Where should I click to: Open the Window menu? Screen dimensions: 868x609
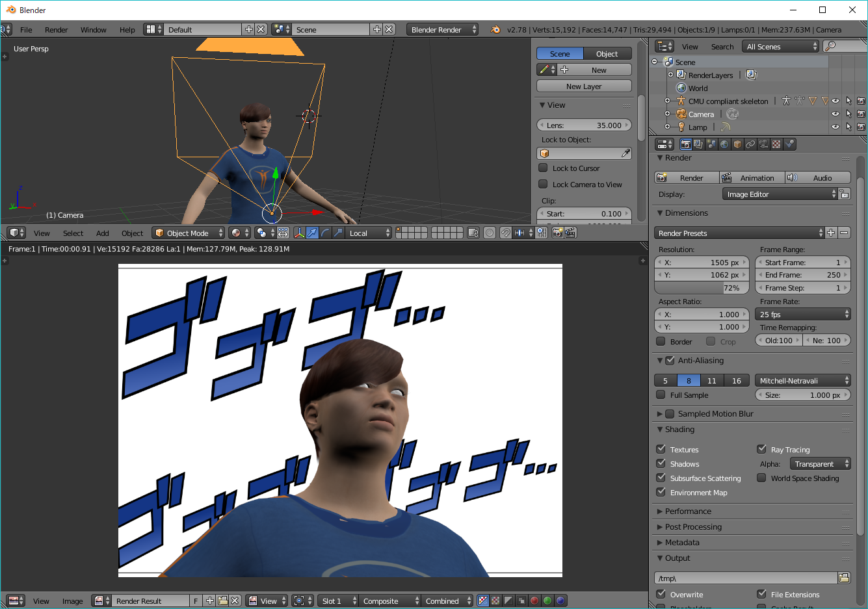94,29
